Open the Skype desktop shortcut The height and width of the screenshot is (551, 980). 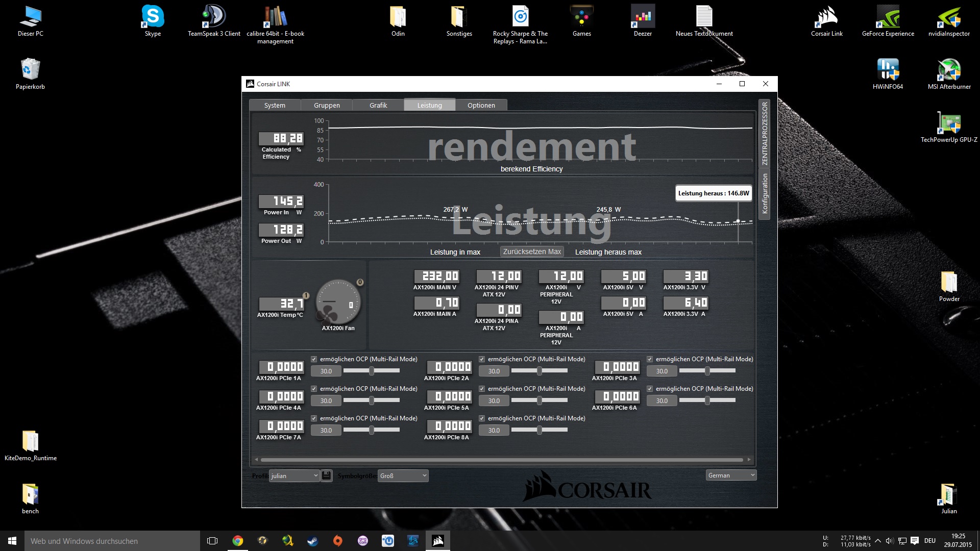click(153, 21)
